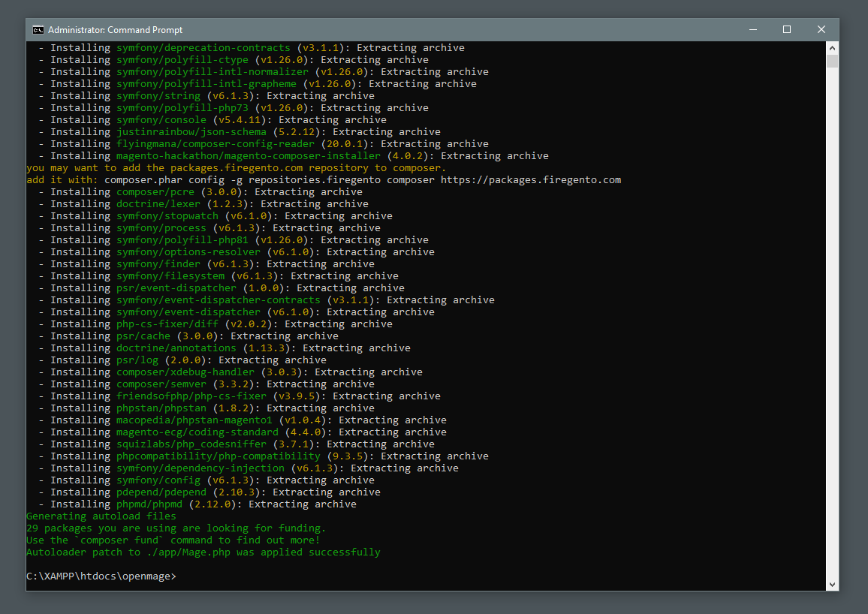This screenshot has width=868, height=614.
Task: Click 'macopedia/phpstan-magento1' package name
Action: 194,420
